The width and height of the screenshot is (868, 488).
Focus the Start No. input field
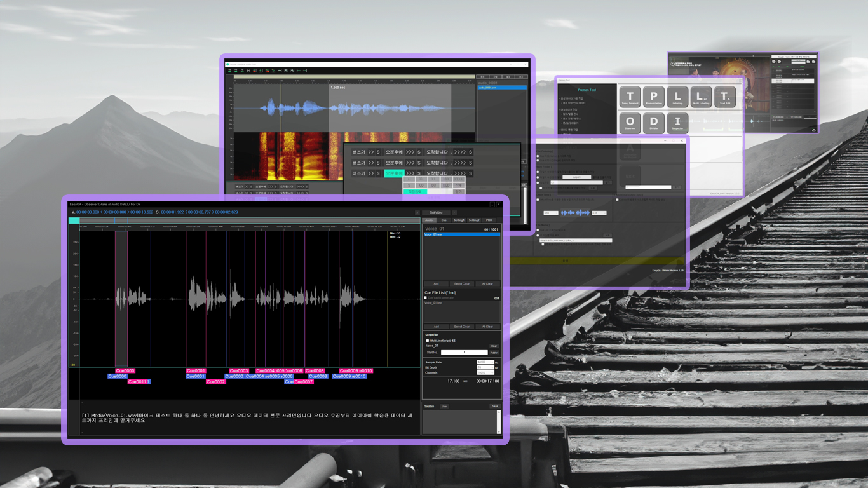464,352
